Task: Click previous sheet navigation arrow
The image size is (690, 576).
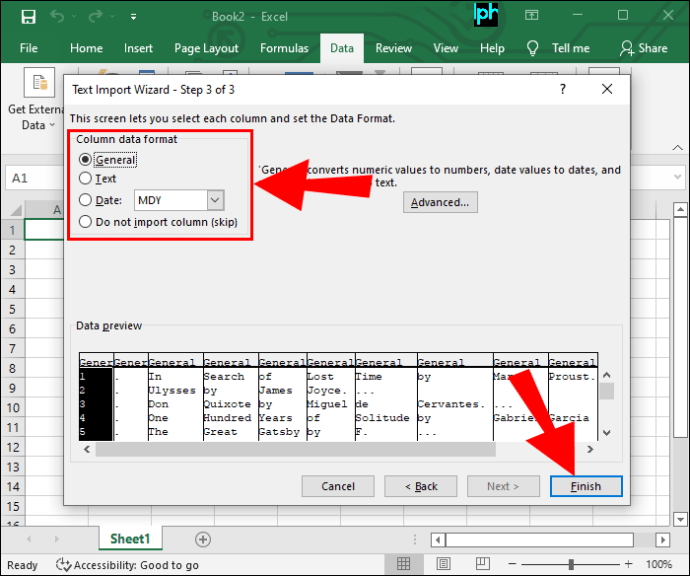Action: [x=29, y=539]
